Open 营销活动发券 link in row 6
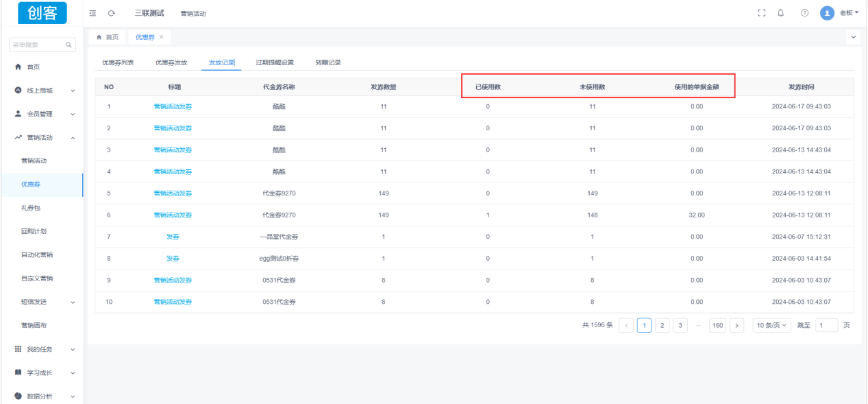This screenshot has width=868, height=404. click(x=173, y=215)
